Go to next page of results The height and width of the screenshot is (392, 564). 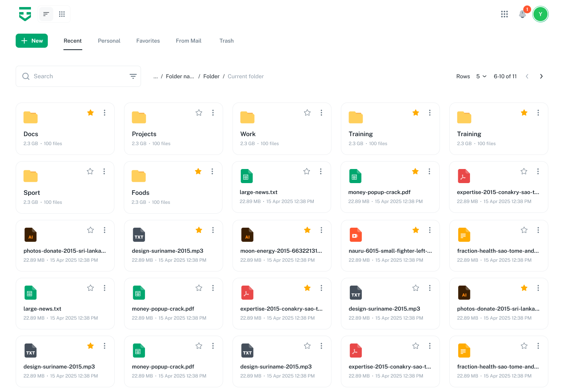tap(541, 76)
